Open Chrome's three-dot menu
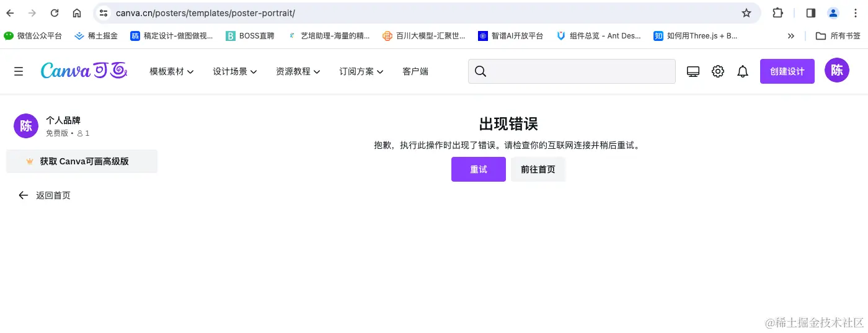This screenshot has width=868, height=333. 856,13
